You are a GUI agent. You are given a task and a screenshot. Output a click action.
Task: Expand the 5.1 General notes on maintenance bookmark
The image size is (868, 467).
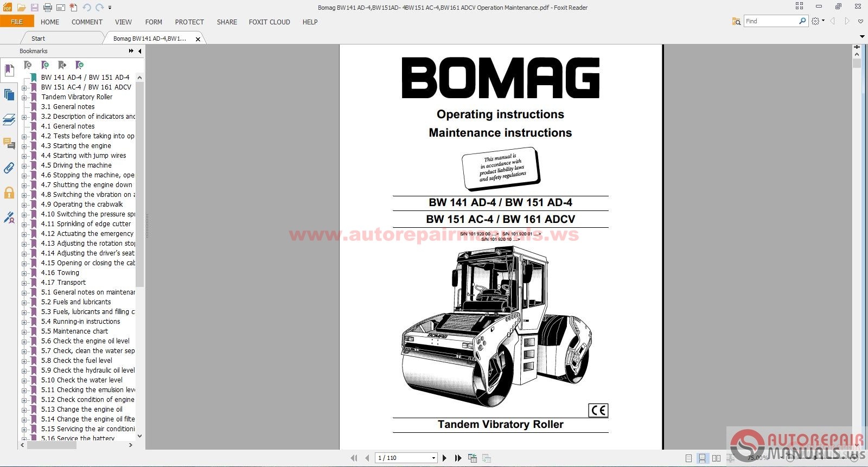tap(24, 292)
